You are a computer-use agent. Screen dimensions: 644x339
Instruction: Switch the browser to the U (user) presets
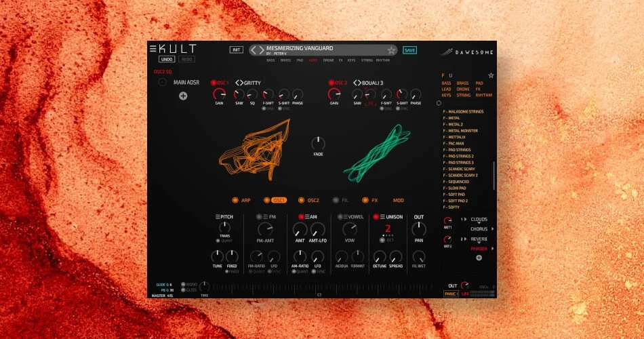[x=451, y=76]
